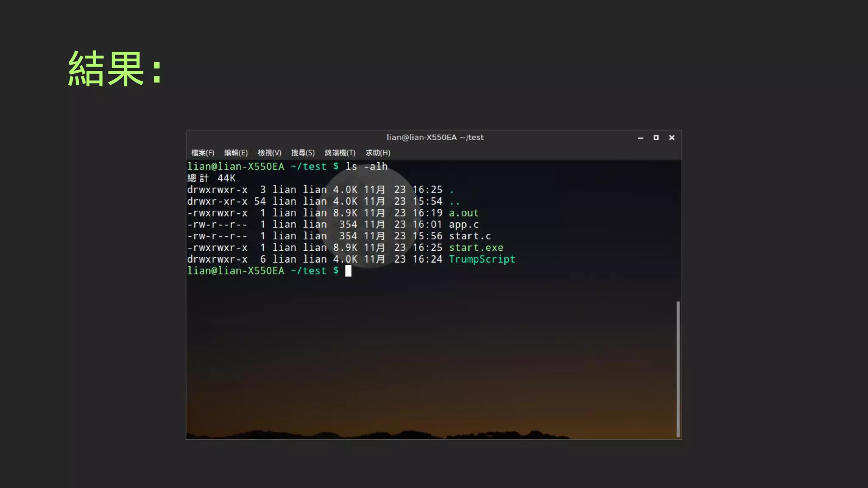Minimize the terminal window

click(640, 138)
